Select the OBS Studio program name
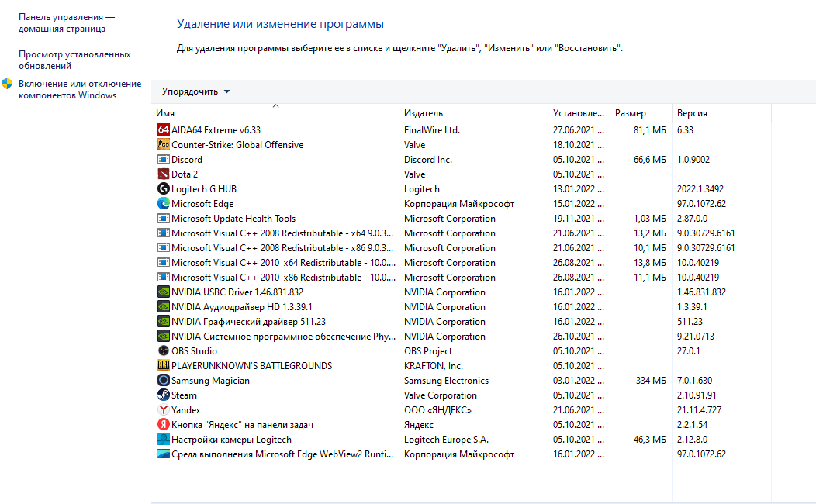The image size is (816, 504). point(194,351)
